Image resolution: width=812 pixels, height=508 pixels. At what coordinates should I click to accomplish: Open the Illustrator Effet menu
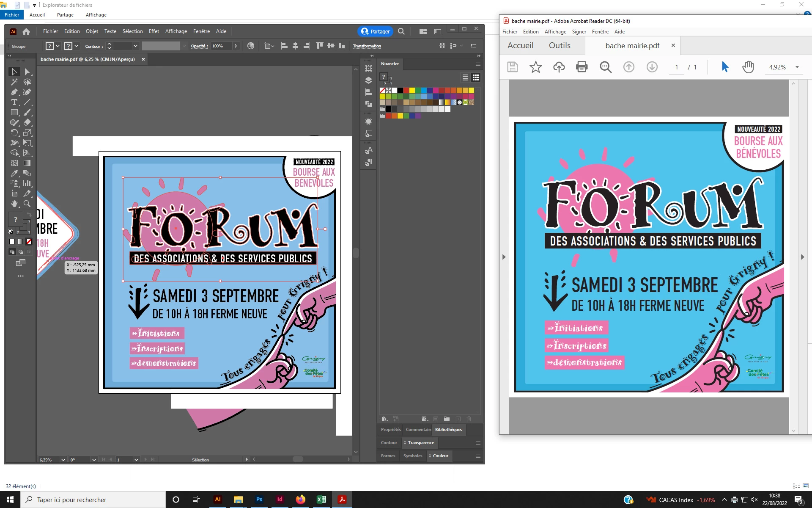tap(154, 31)
